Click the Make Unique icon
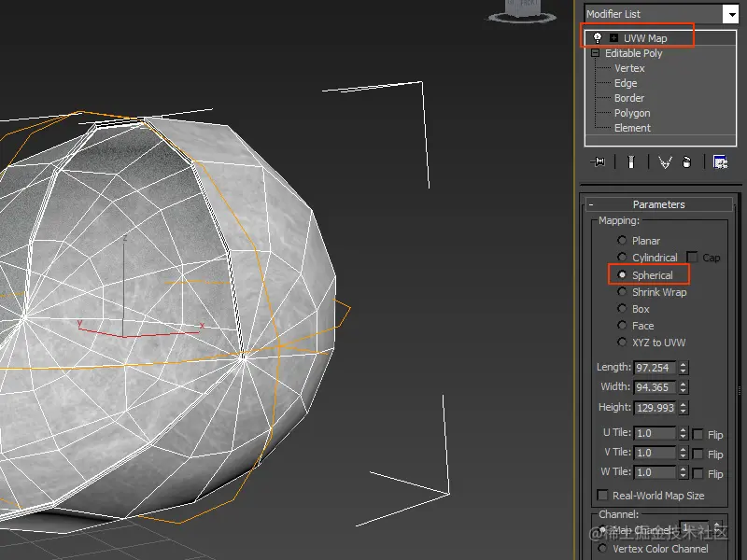The height and width of the screenshot is (560, 747). [665, 162]
